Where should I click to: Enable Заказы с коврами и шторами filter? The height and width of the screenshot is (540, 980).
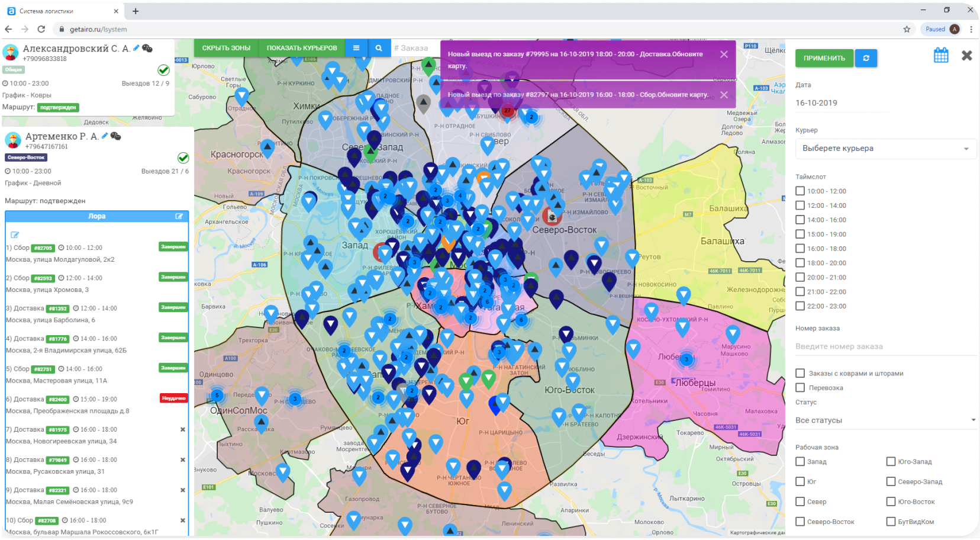pyautogui.click(x=800, y=374)
